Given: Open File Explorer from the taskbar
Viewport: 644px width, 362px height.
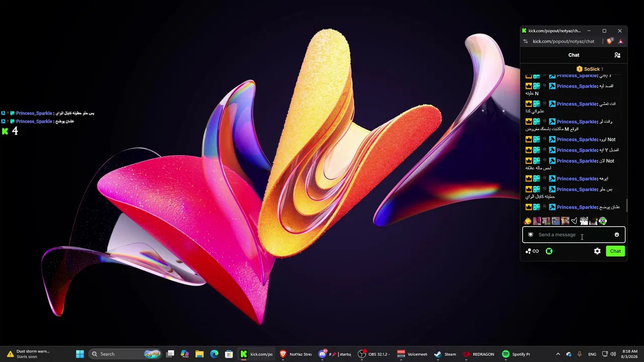Looking at the screenshot, I should click(199, 354).
